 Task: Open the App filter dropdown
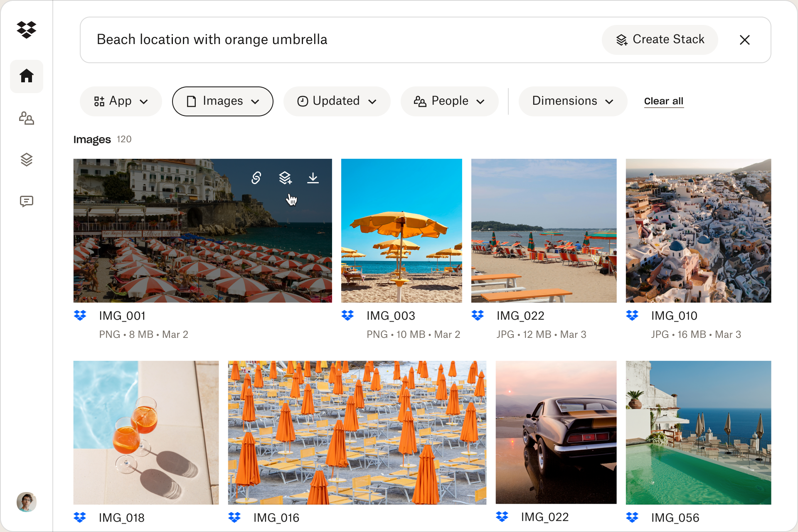pos(121,101)
